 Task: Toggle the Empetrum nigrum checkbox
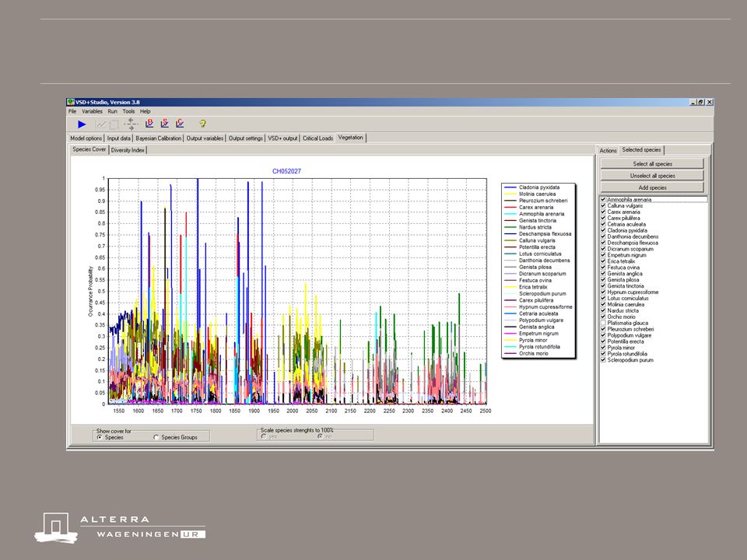pyautogui.click(x=603, y=255)
